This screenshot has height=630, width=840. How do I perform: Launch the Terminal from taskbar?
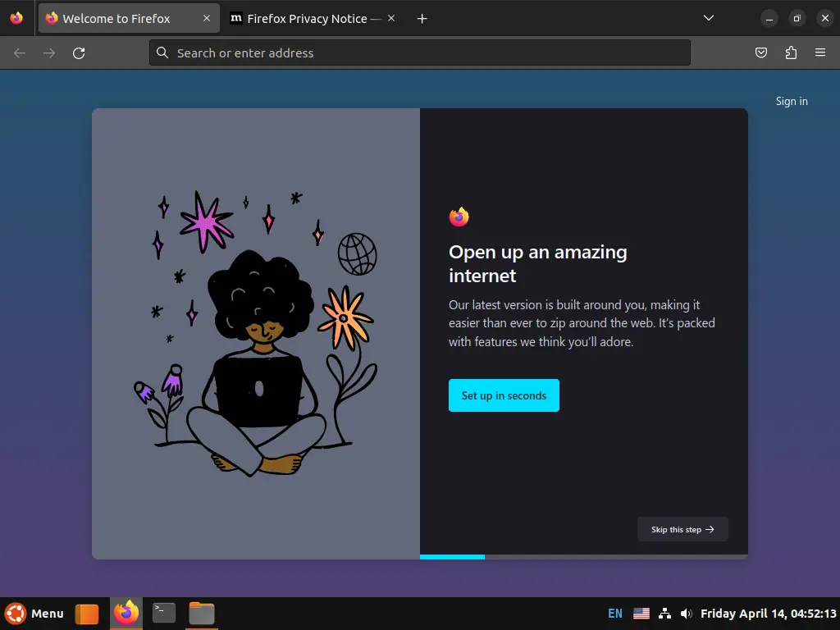click(x=164, y=613)
